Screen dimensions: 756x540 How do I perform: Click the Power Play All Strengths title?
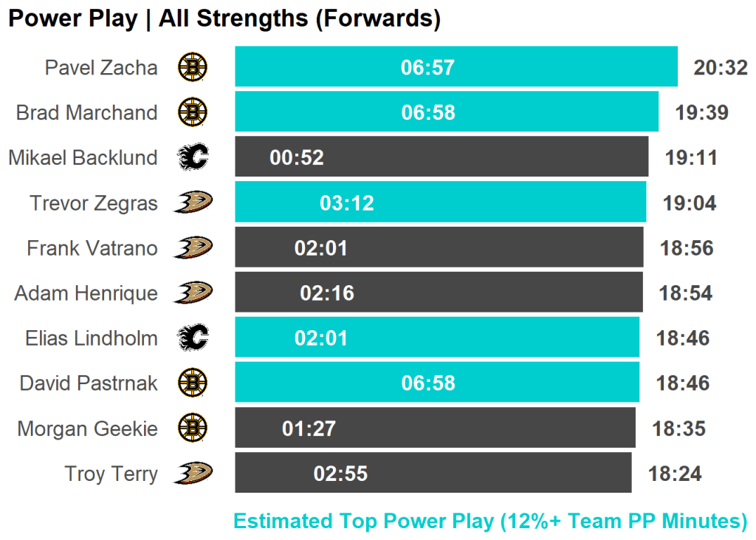(x=224, y=18)
